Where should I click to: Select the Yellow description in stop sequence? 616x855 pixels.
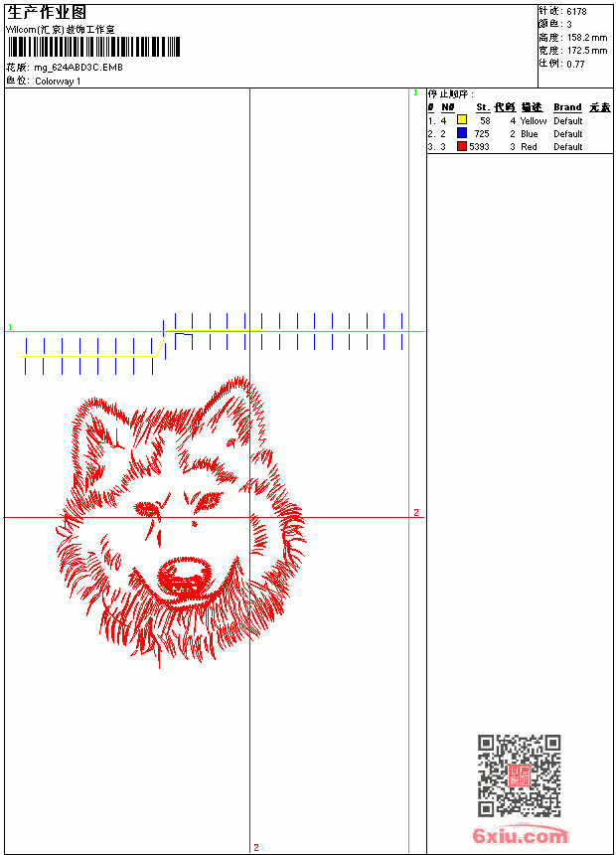coord(534,121)
